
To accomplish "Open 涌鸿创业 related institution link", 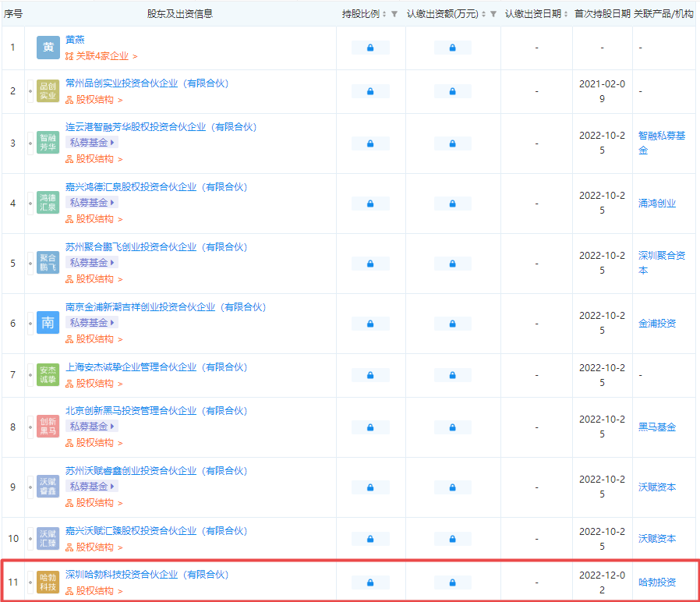I will [657, 204].
